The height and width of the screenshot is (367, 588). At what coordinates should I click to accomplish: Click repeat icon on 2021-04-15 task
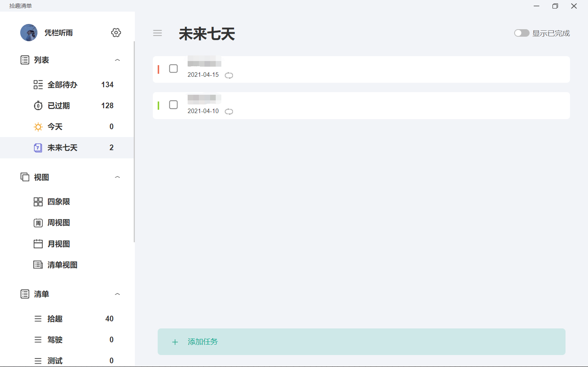[x=229, y=75]
